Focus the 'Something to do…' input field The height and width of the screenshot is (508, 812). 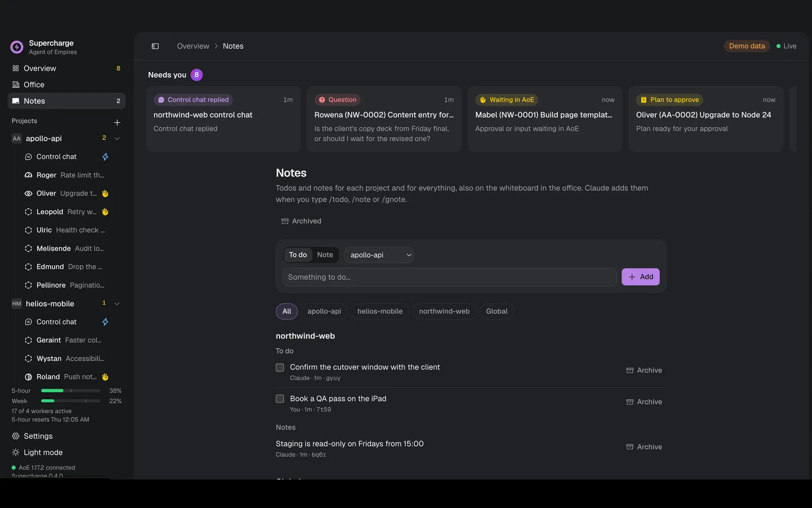450,277
